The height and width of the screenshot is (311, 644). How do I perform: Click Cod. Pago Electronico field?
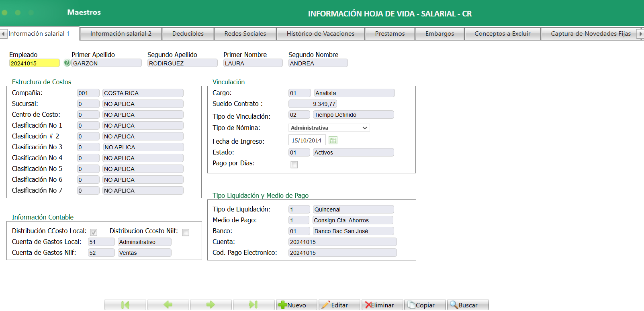pos(343,253)
